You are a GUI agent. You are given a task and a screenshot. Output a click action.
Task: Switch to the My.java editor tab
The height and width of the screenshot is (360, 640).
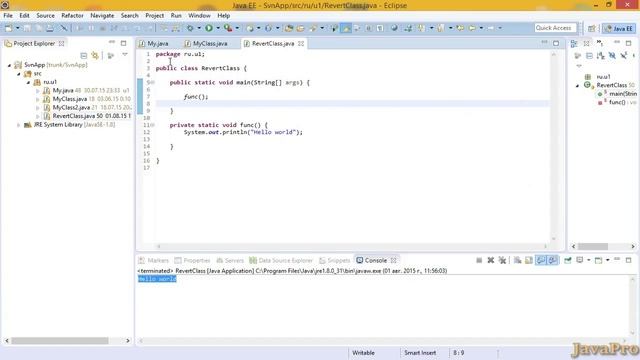click(158, 43)
